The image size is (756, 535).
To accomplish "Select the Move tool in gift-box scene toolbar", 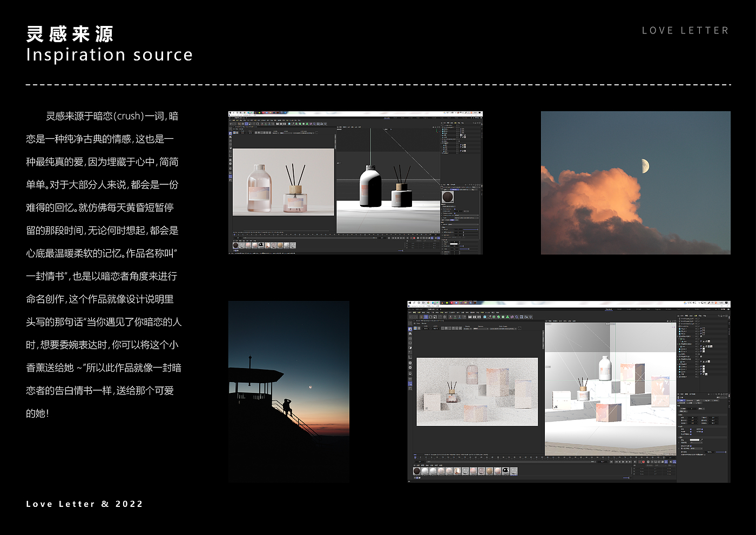I will [x=426, y=317].
